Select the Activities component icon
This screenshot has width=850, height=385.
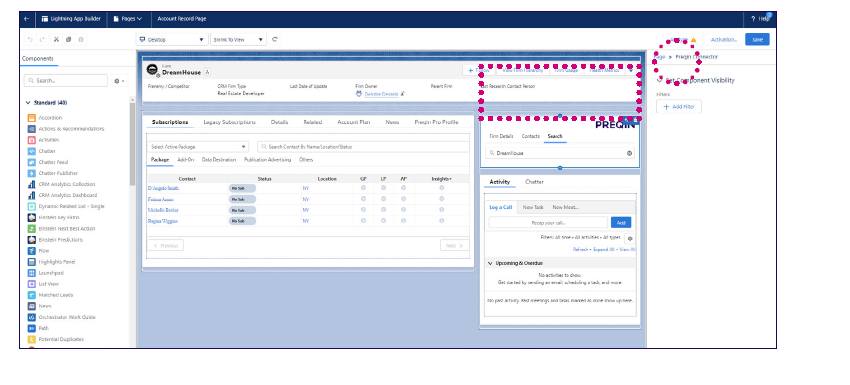click(31, 140)
